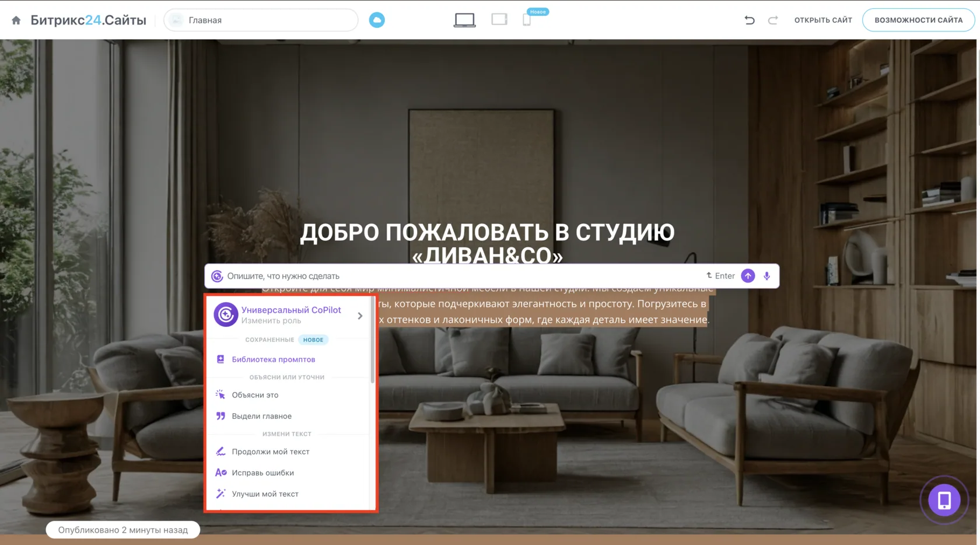Click the blue cloud publish icon
Viewport: 980px width, 545px height.
(377, 20)
